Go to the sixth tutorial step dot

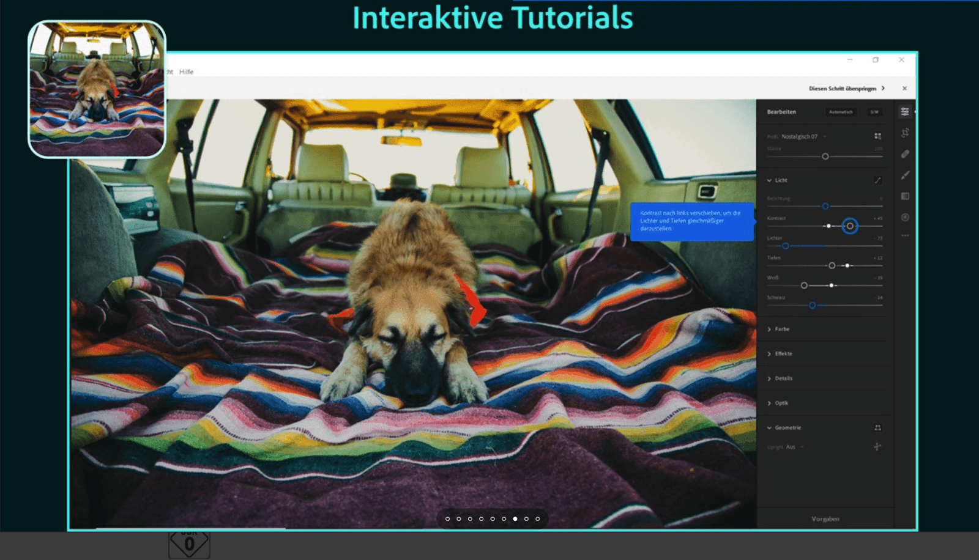504,519
